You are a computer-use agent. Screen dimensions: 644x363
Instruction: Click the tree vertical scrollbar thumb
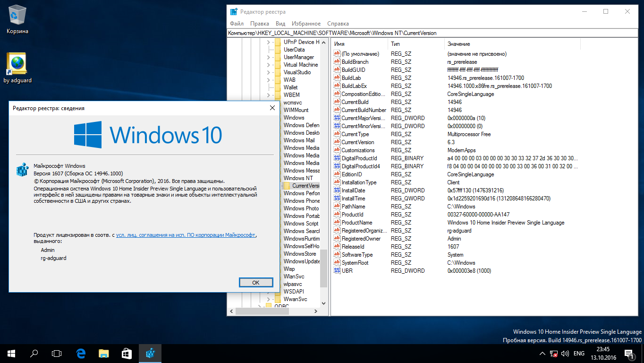[323, 268]
